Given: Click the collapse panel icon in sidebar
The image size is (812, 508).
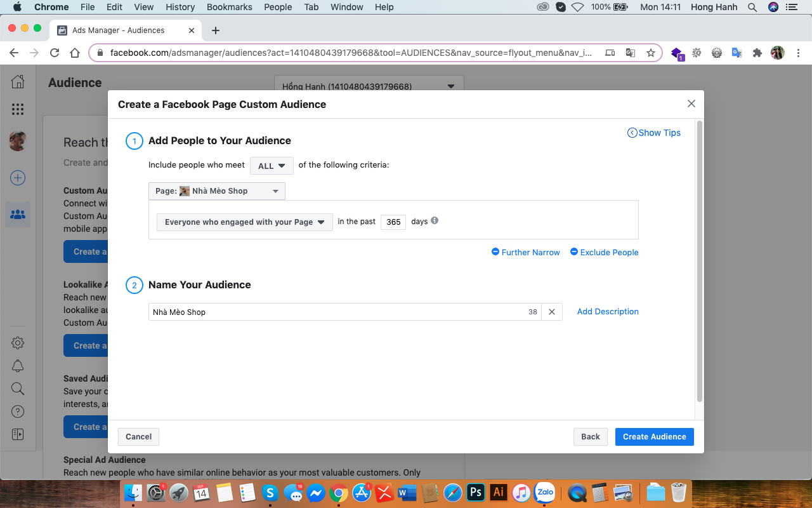Looking at the screenshot, I should click(x=18, y=434).
